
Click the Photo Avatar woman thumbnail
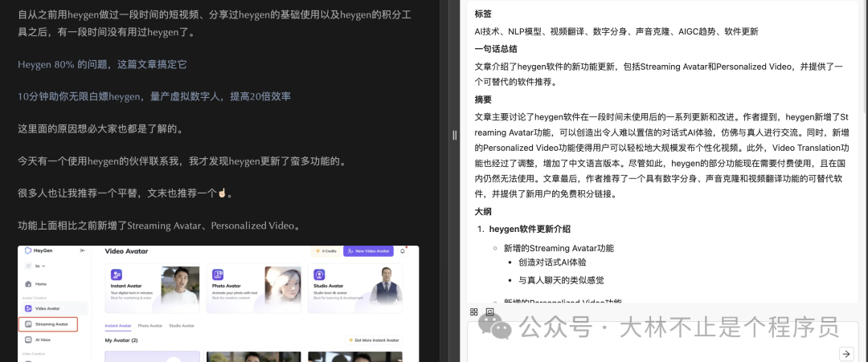(x=283, y=285)
